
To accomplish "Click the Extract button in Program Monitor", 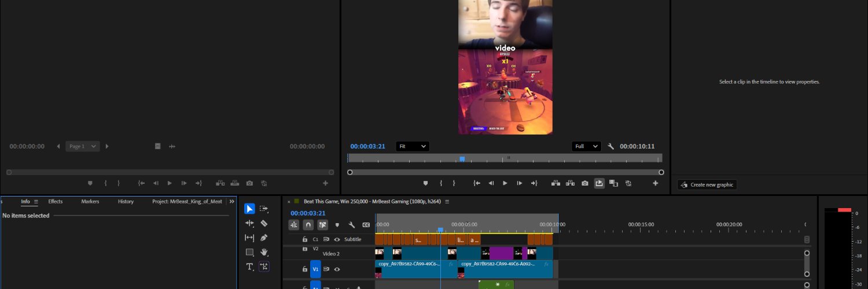I will tap(570, 183).
